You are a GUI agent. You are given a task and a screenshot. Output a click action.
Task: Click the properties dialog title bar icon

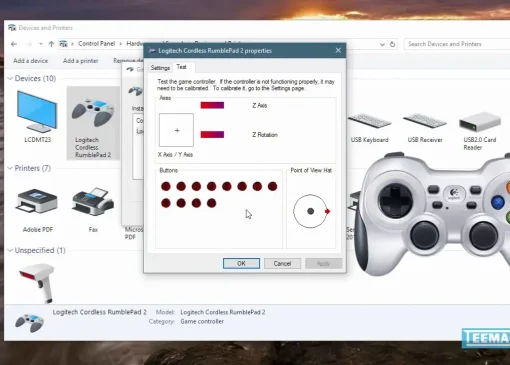tap(152, 51)
